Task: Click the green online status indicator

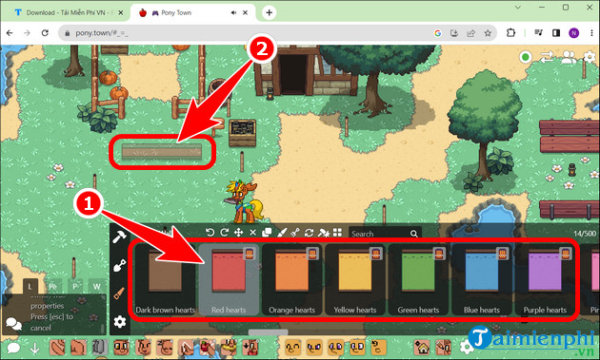Action: (x=525, y=57)
